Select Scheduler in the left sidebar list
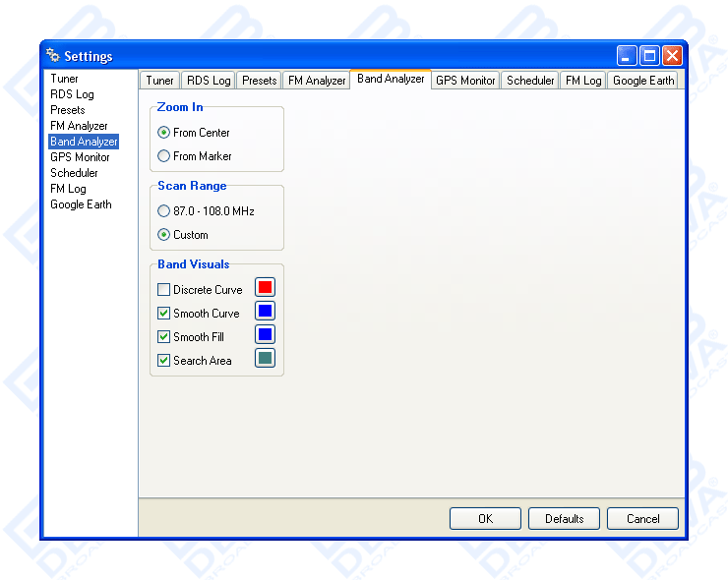Viewport: 728px width, 580px height. click(75, 173)
